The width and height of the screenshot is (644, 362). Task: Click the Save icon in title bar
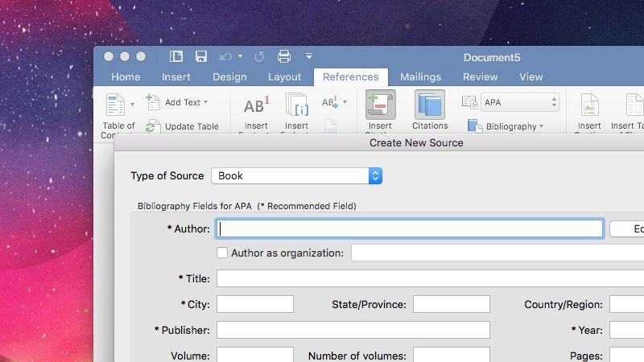tap(201, 56)
